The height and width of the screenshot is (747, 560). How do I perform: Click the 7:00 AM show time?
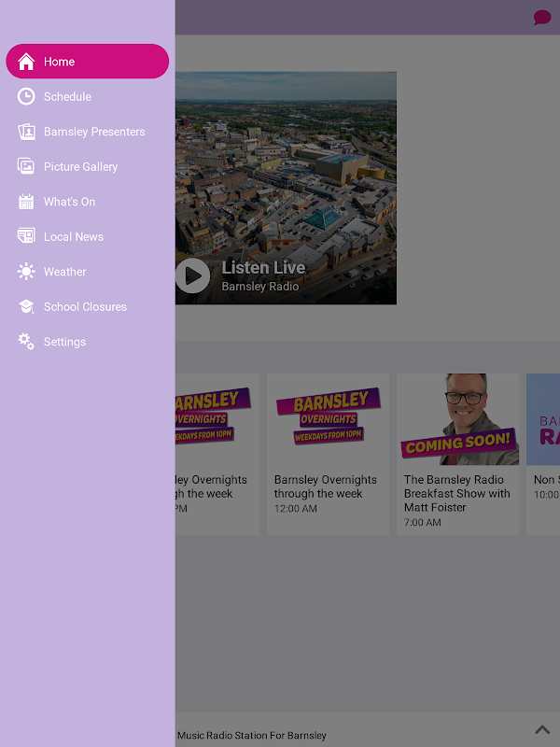(x=423, y=522)
